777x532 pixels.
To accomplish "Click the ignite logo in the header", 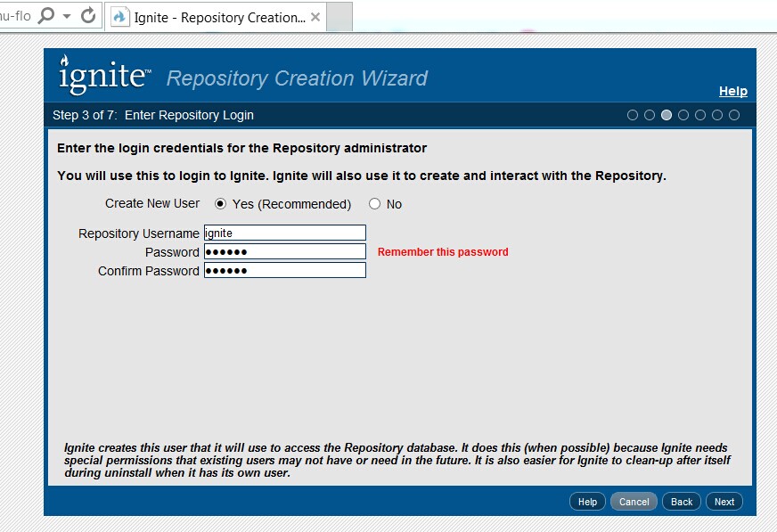I will tap(103, 75).
